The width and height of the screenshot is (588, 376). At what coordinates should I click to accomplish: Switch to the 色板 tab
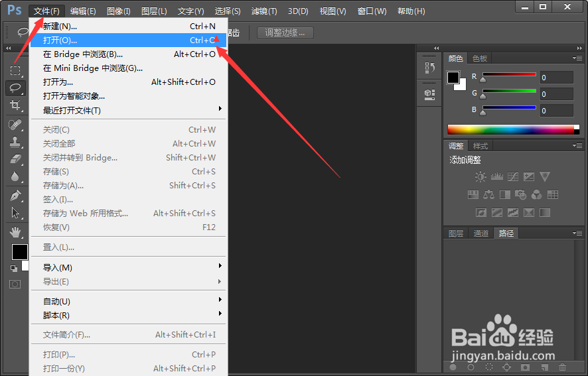(x=480, y=58)
